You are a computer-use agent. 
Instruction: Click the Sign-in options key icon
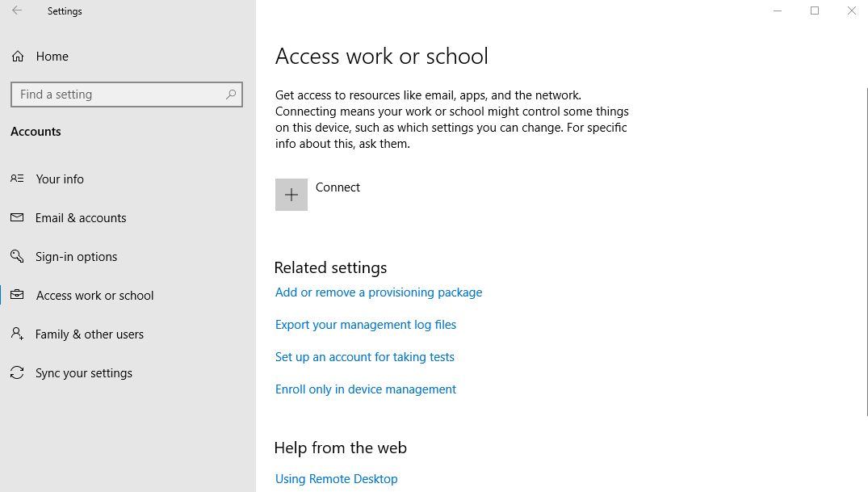coord(17,256)
